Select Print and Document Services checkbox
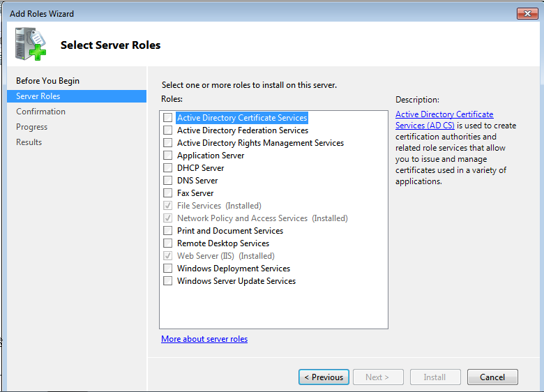Viewport: 544px width, 392px height. (x=168, y=231)
